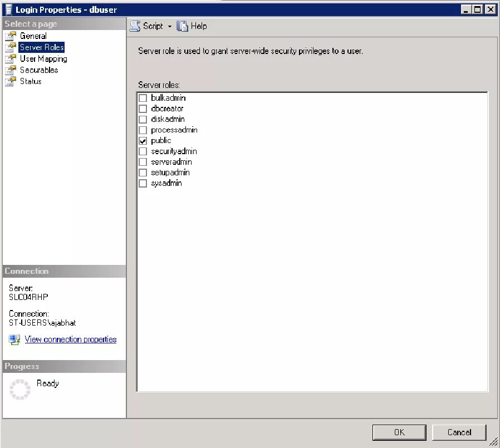Uncheck the public role checkbox
Image resolution: width=500 pixels, height=448 pixels.
tap(143, 140)
